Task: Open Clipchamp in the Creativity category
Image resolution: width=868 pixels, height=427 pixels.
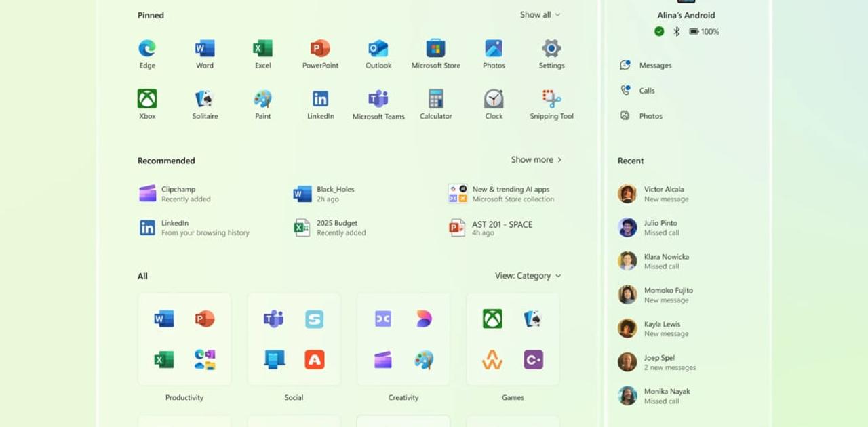Action: (x=383, y=360)
